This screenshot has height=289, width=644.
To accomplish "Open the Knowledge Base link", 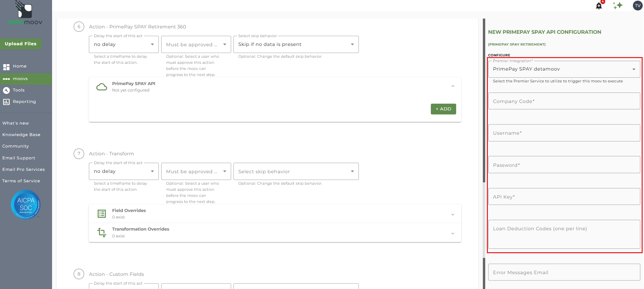I will (21, 135).
